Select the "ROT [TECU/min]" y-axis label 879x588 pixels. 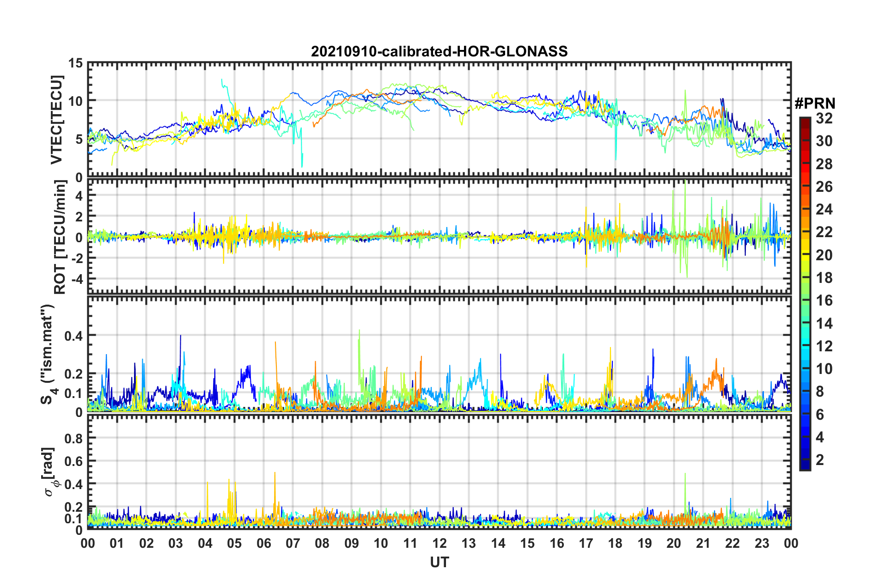(x=60, y=237)
